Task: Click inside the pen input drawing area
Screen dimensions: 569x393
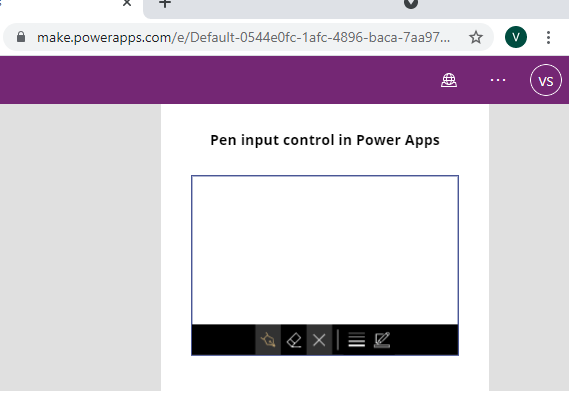Action: tap(325, 250)
